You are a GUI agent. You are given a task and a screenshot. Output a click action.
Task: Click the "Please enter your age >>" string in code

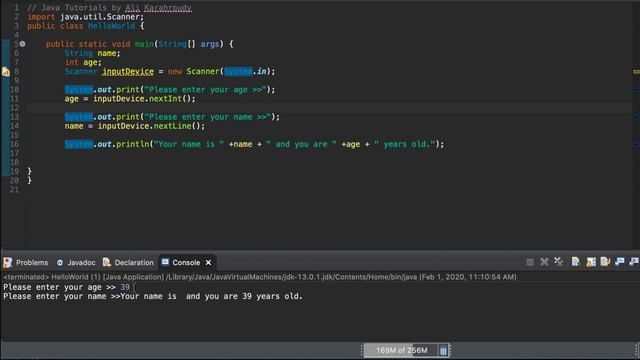205,90
